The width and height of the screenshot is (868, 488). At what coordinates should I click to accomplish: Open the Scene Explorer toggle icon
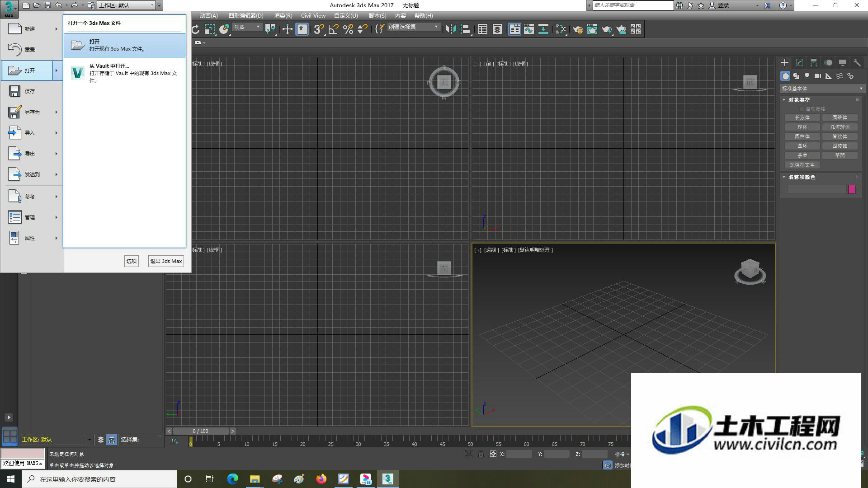(483, 29)
